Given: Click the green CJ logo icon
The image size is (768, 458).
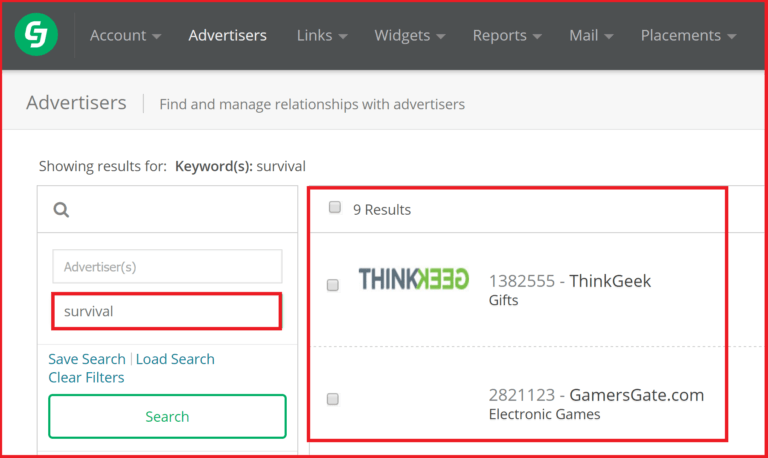Looking at the screenshot, I should point(36,34).
